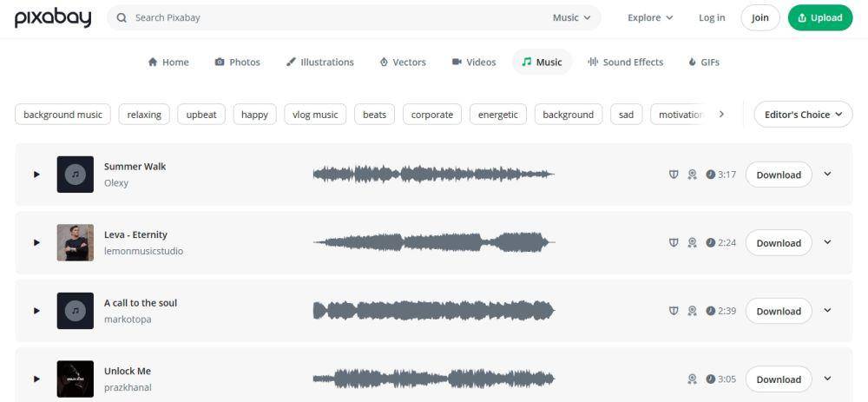Expand details for Summer Walk

point(827,174)
